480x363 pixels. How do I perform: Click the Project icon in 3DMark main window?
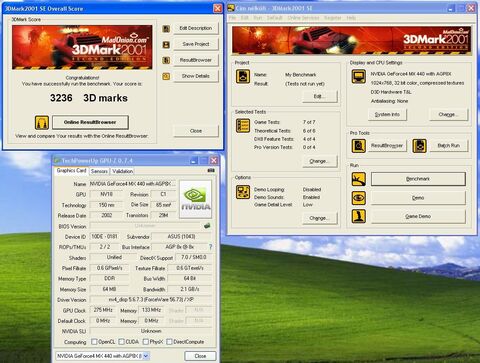click(243, 76)
